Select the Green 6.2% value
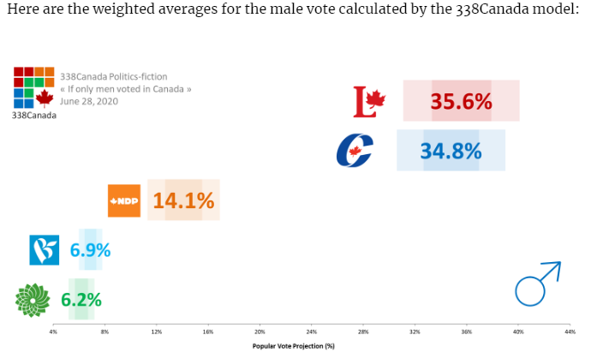Viewport: 609px width, 364px height. click(x=81, y=300)
